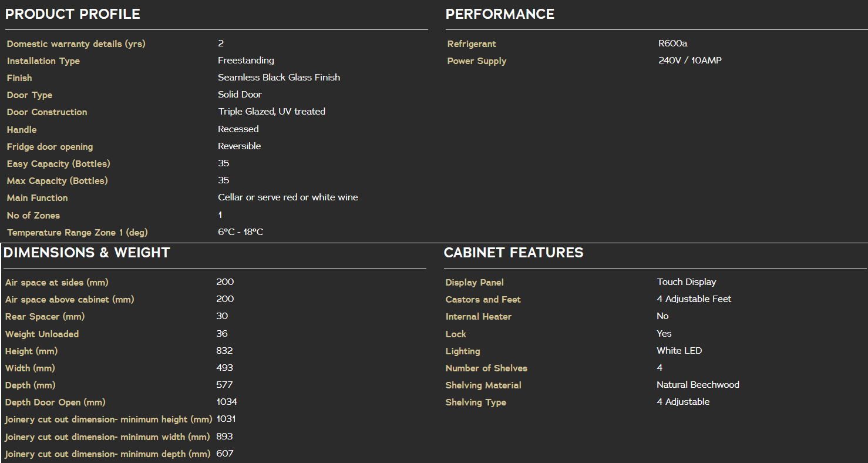Click the Triple Glazed, UV treated text

point(271,112)
